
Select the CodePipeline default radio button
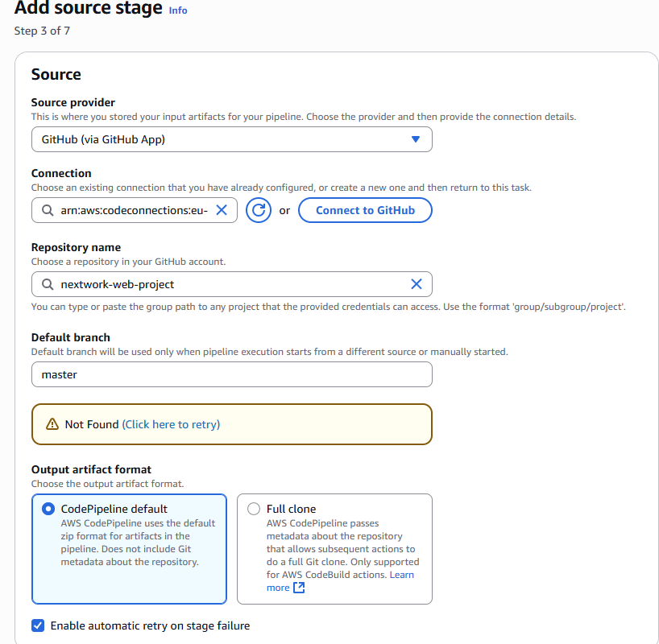tap(48, 509)
